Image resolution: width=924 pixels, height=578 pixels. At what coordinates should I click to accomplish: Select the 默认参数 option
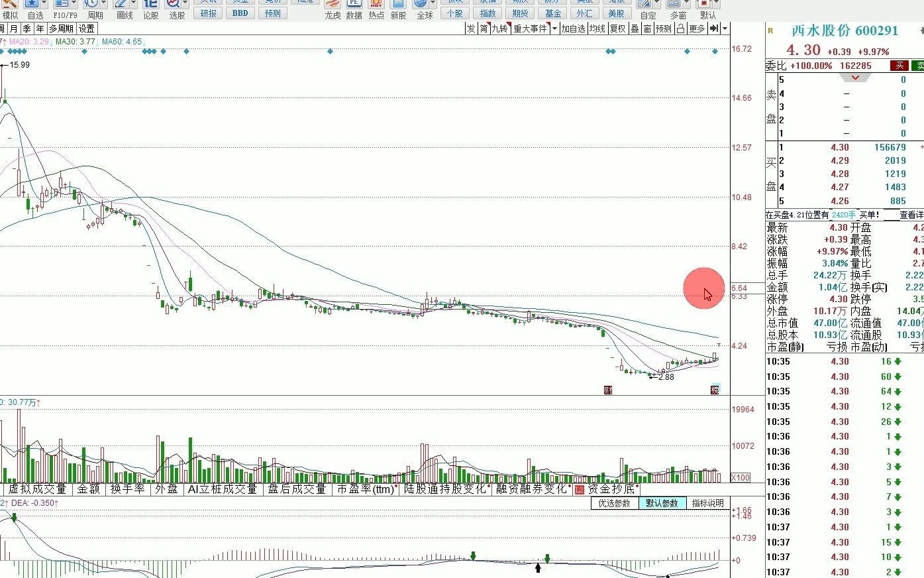click(662, 503)
